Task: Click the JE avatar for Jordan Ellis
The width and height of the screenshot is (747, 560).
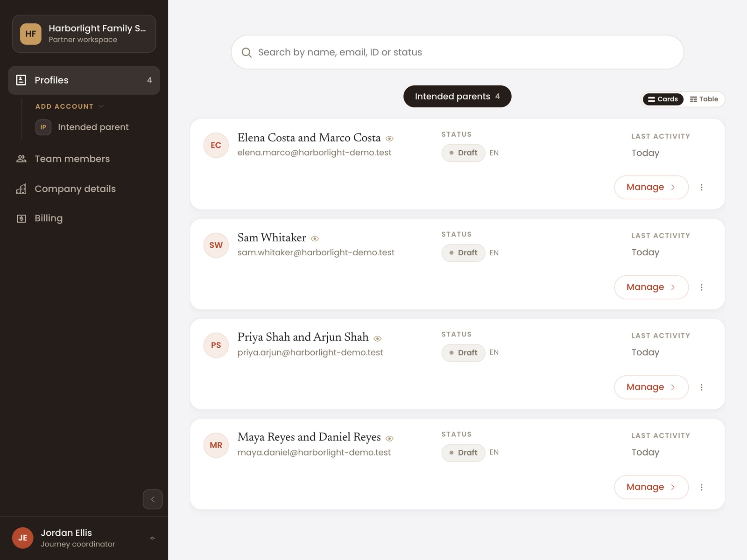Action: (x=23, y=538)
